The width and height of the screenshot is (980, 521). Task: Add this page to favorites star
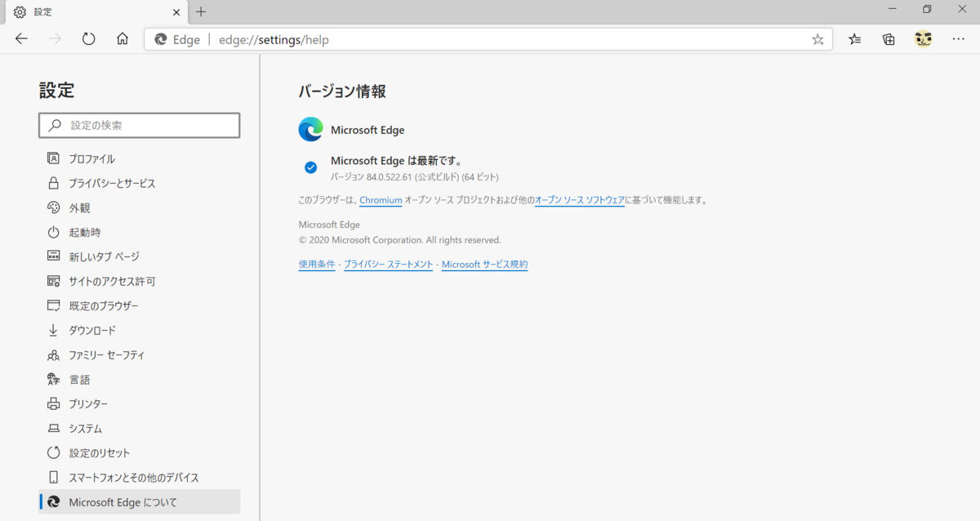tap(817, 39)
